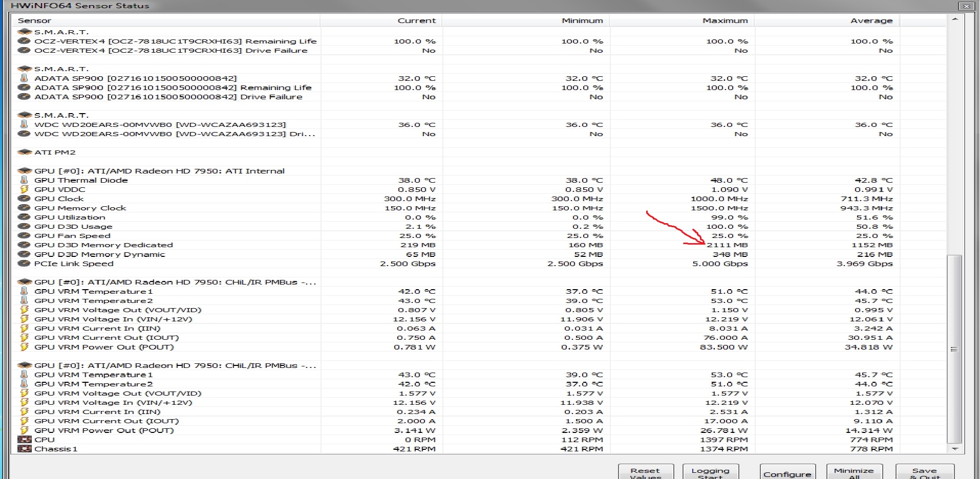Click the 76.000 A maximum current out value
Viewport: 980px width, 479px height.
click(726, 338)
